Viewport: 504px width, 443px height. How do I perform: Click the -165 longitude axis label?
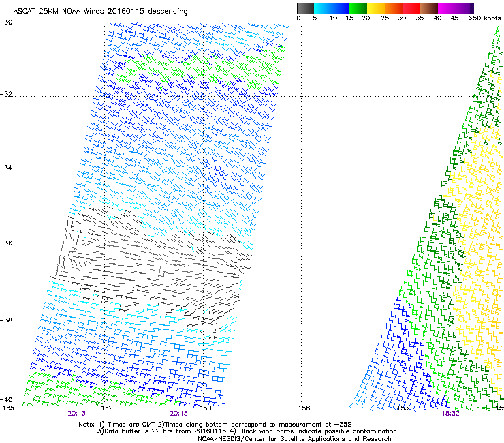point(7,408)
